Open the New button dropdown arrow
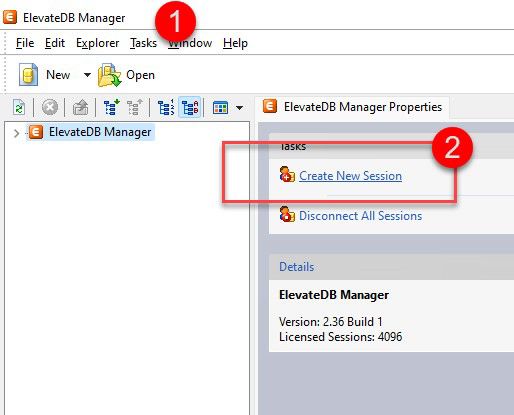The width and height of the screenshot is (514, 415). coord(87,75)
